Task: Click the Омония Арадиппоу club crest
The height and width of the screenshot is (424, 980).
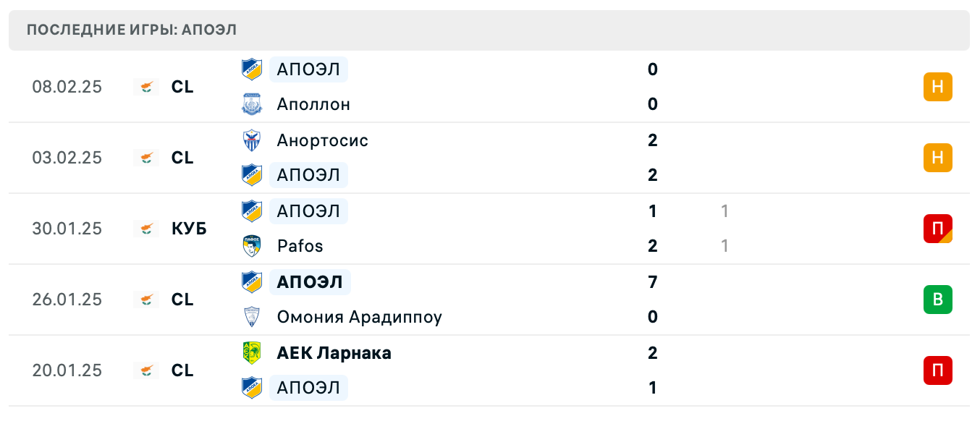Action: [x=251, y=317]
